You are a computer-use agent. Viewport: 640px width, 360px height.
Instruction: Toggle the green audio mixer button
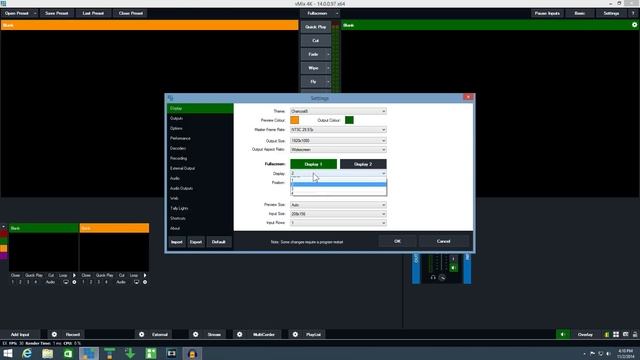pyautogui.click(x=563, y=334)
